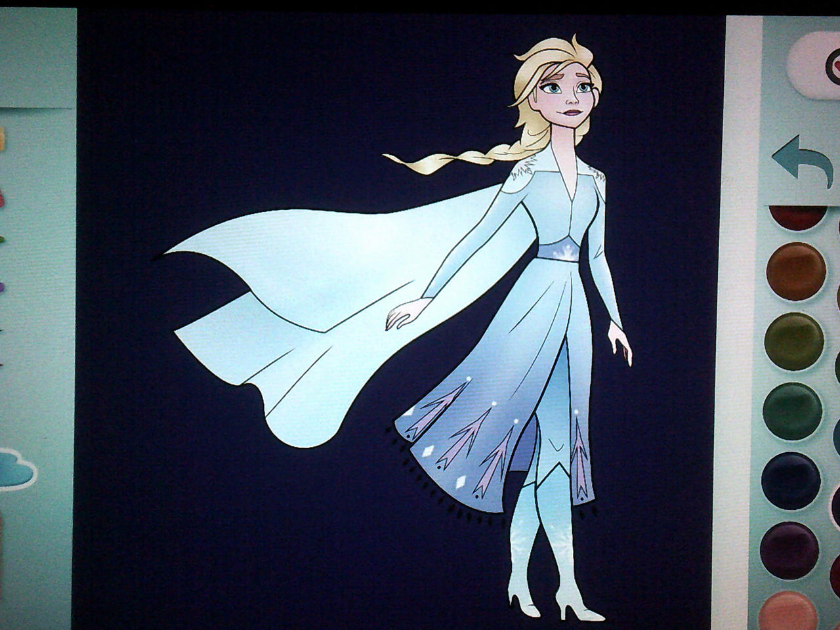This screenshot has height=630, width=840.
Task: Pick the dark purple paint color
Action: (789, 550)
